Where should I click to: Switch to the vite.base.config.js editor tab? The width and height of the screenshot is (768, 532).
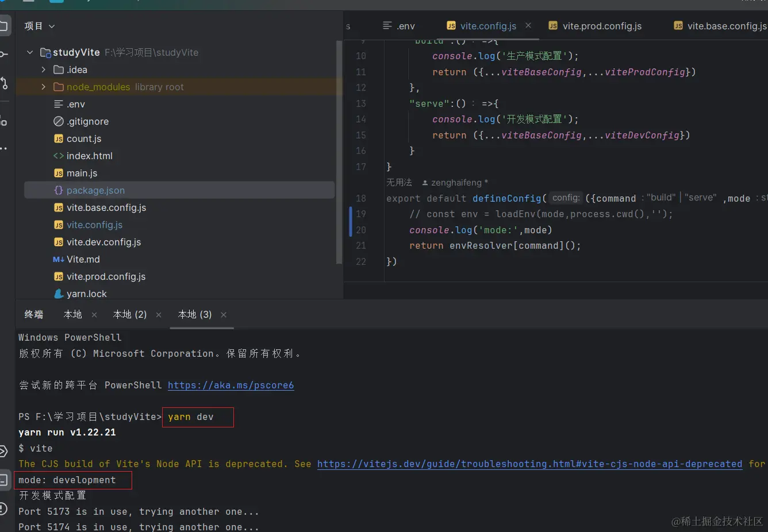coord(720,26)
